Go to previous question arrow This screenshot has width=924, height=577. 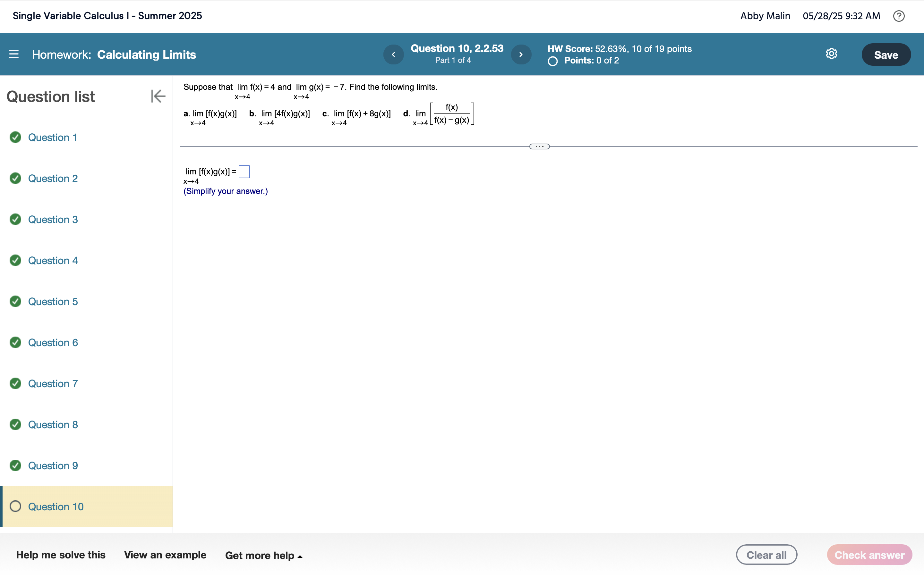pyautogui.click(x=393, y=54)
